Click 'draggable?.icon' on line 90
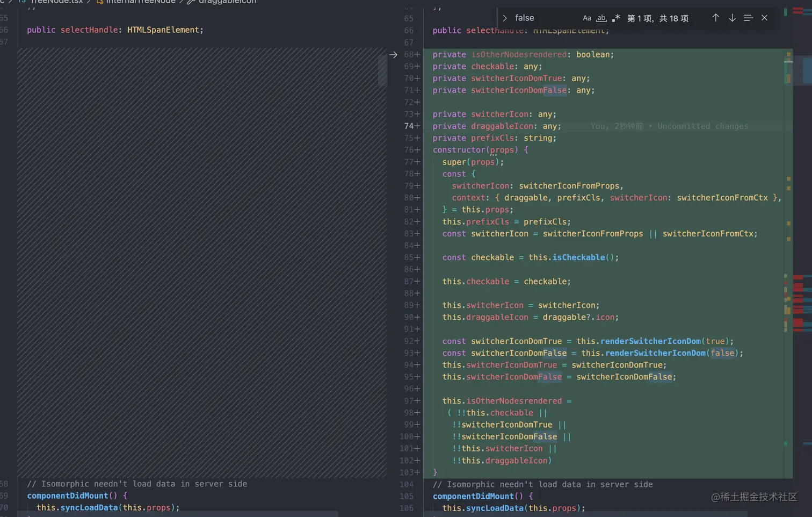The height and width of the screenshot is (517, 812). tap(578, 317)
